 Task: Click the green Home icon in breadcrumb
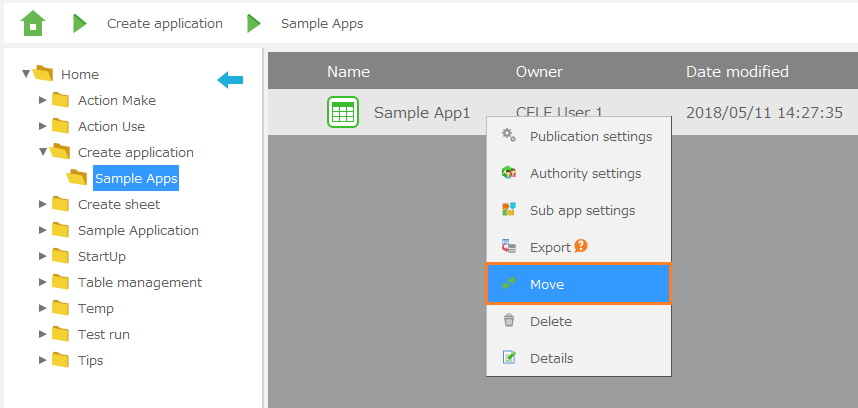click(x=33, y=23)
